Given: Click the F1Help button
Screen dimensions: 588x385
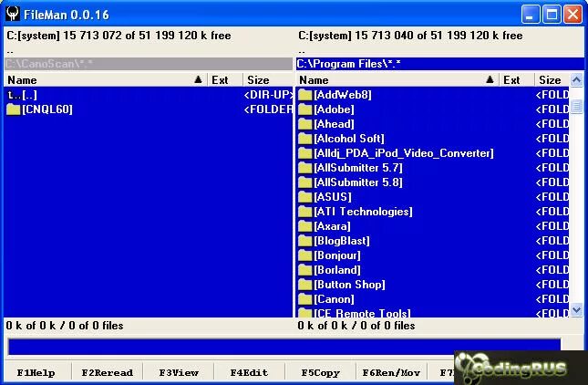Looking at the screenshot, I should point(36,372).
